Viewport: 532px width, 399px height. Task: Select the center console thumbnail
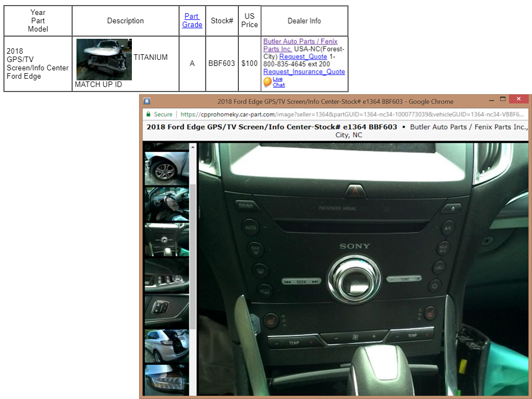[x=167, y=239]
